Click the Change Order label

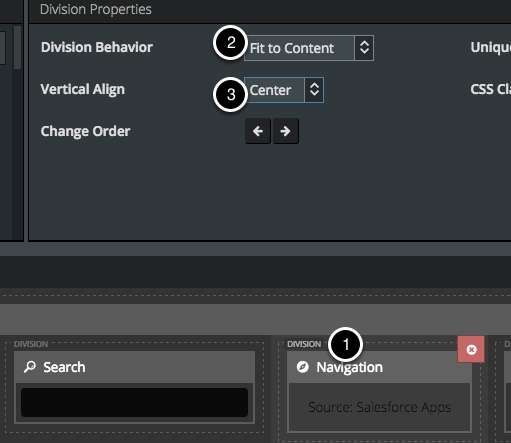[85, 131]
